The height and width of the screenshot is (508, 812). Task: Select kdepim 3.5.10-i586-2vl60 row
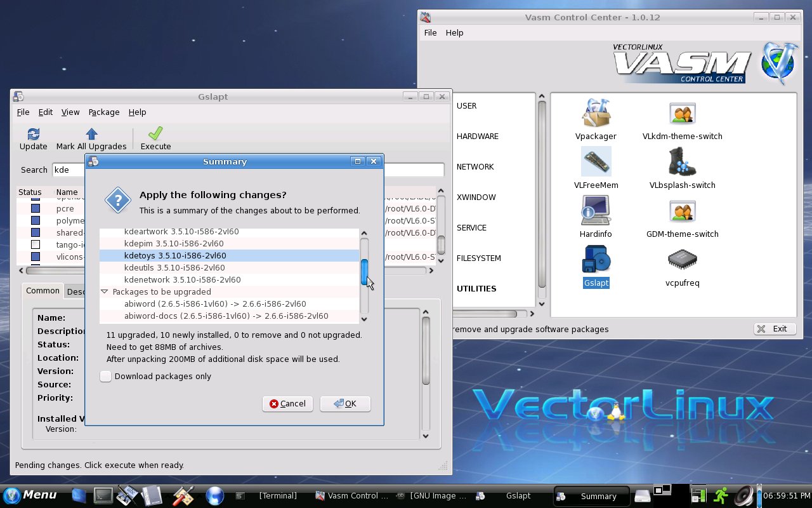click(x=229, y=244)
